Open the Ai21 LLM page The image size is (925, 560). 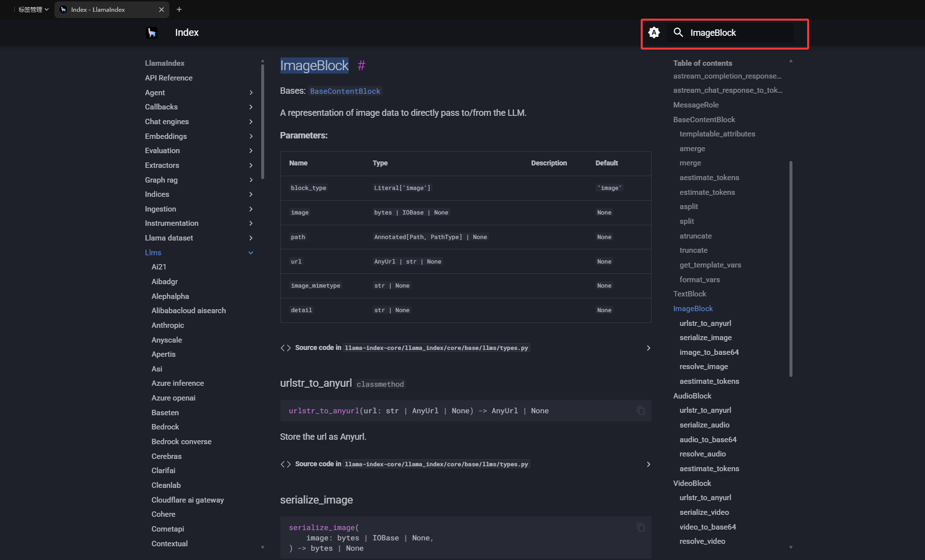tap(159, 267)
